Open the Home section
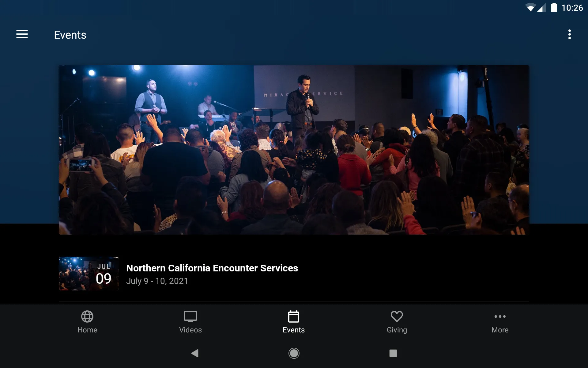 pyautogui.click(x=87, y=322)
